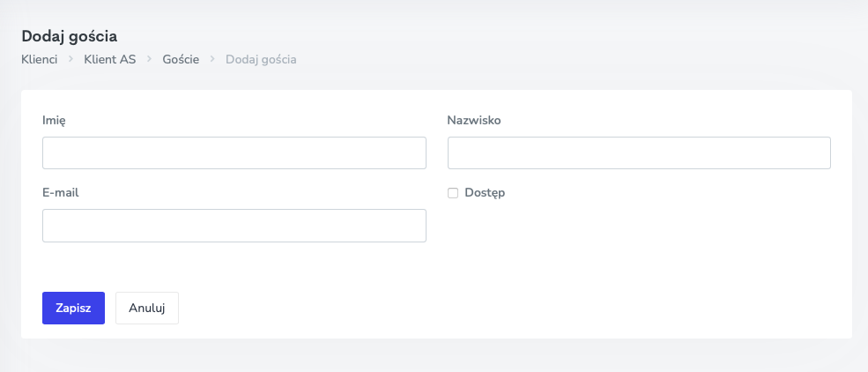Click inside the E-mail input box
This screenshot has height=372, width=868.
[x=234, y=226]
